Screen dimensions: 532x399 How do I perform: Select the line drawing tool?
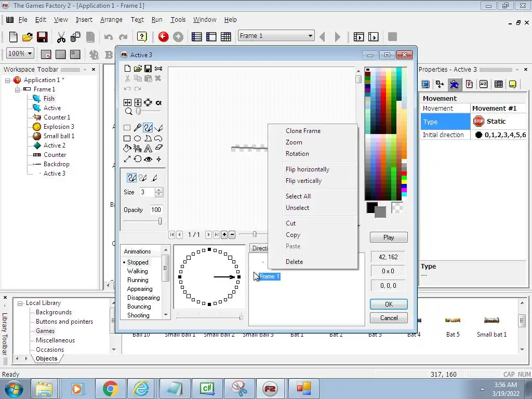click(x=158, y=128)
